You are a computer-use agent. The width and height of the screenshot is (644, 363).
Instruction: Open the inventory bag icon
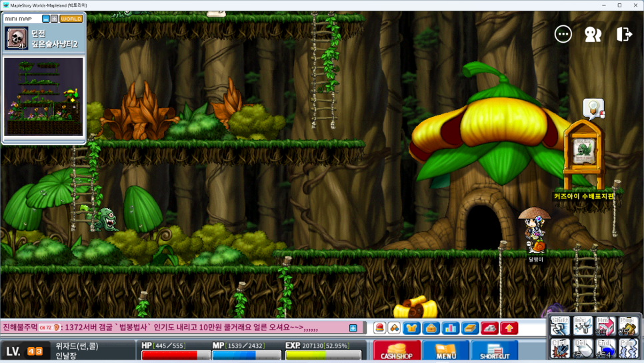(431, 328)
